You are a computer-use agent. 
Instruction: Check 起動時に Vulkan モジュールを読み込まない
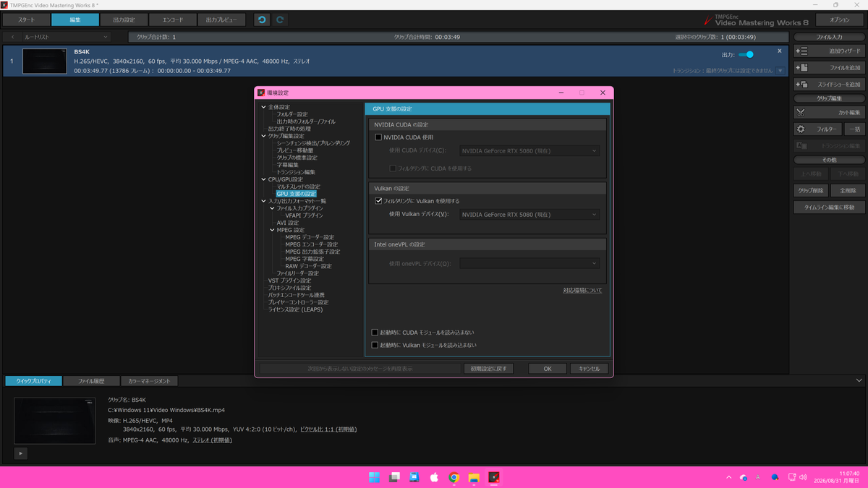pos(375,345)
